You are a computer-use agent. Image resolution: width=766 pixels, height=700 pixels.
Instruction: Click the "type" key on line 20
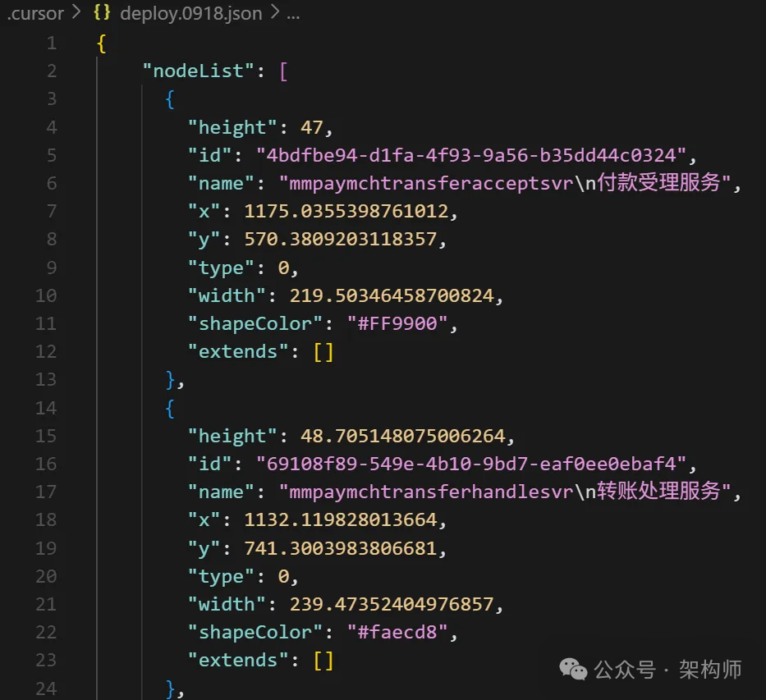tap(221, 577)
